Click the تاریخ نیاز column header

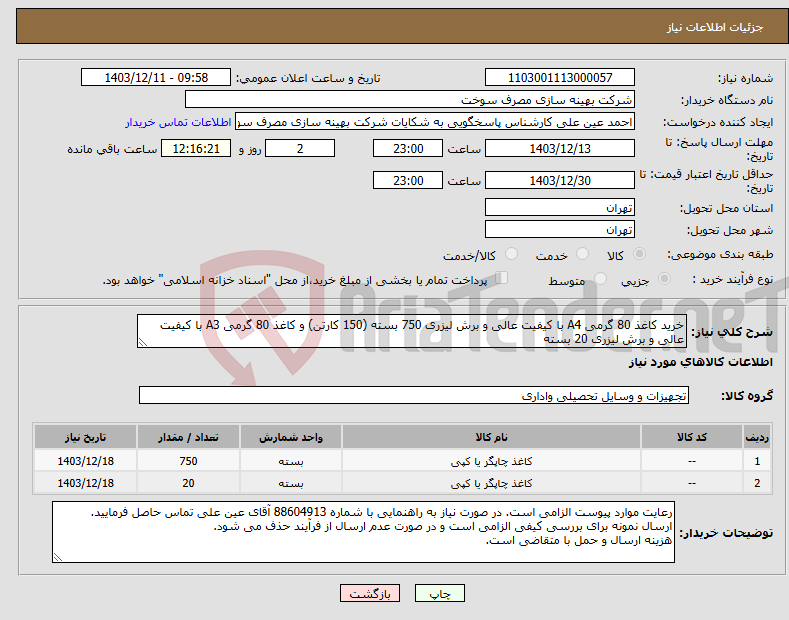click(85, 437)
